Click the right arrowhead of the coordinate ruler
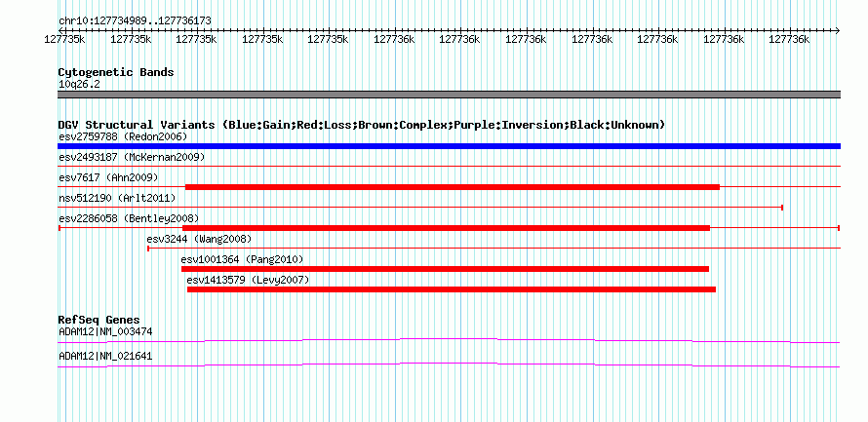This screenshot has width=868, height=422. point(838,30)
